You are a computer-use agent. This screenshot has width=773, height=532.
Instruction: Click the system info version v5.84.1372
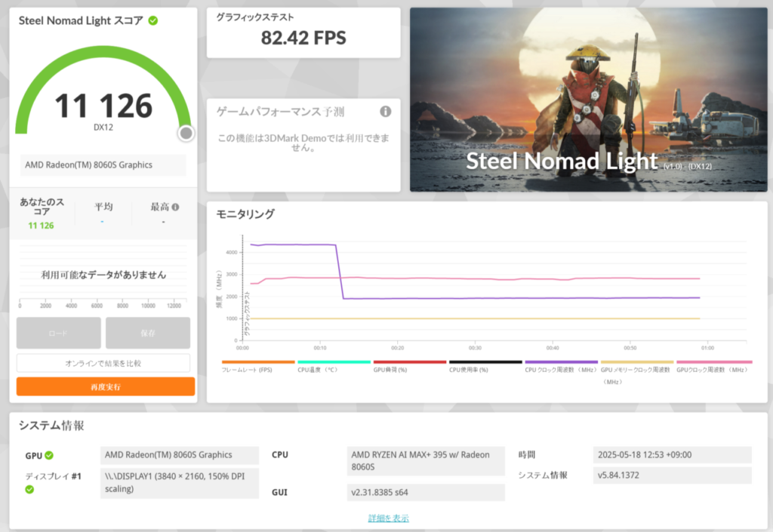(x=672, y=475)
